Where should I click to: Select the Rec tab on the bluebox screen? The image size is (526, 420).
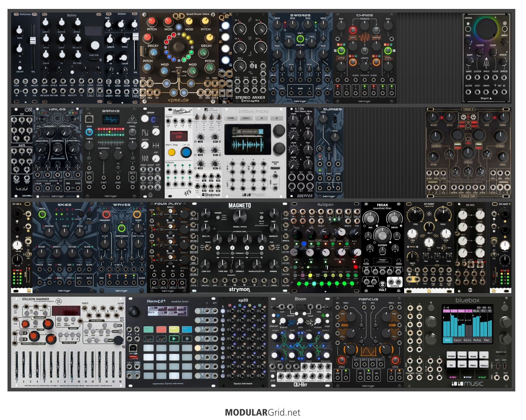[x=487, y=340]
